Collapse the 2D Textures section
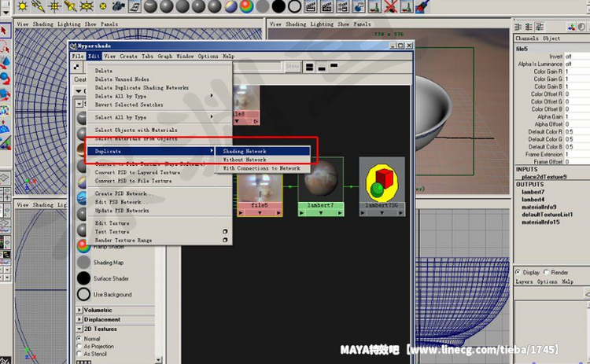Viewport: 590px width, 364px height. (79, 329)
